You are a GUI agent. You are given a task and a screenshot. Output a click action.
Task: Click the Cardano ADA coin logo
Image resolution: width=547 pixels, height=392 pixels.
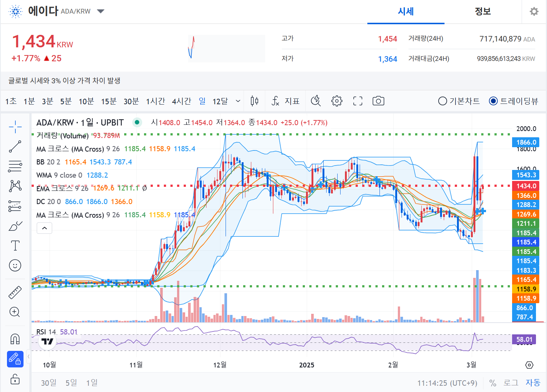(x=15, y=11)
